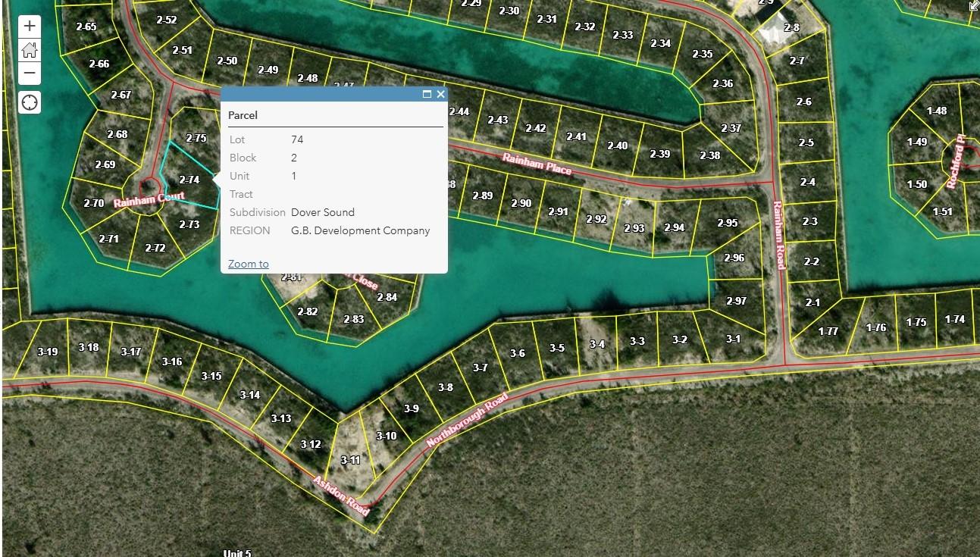Find my location on map
Viewport: 980px width, 557px height.
30,102
